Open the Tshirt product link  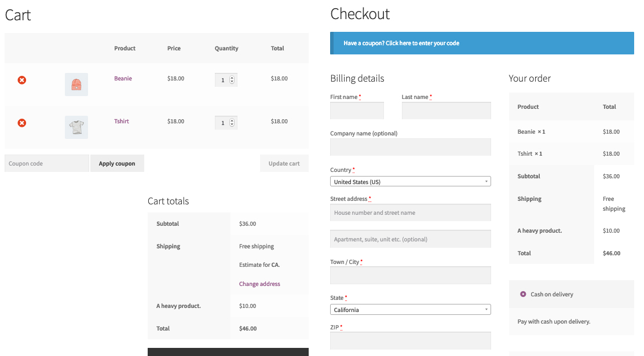click(x=122, y=122)
